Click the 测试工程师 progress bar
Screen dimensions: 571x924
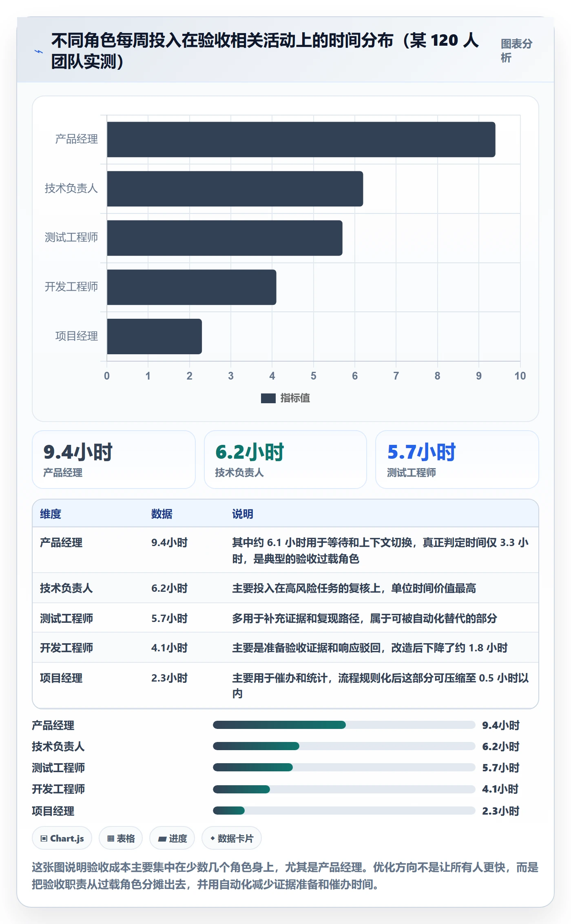(x=344, y=767)
